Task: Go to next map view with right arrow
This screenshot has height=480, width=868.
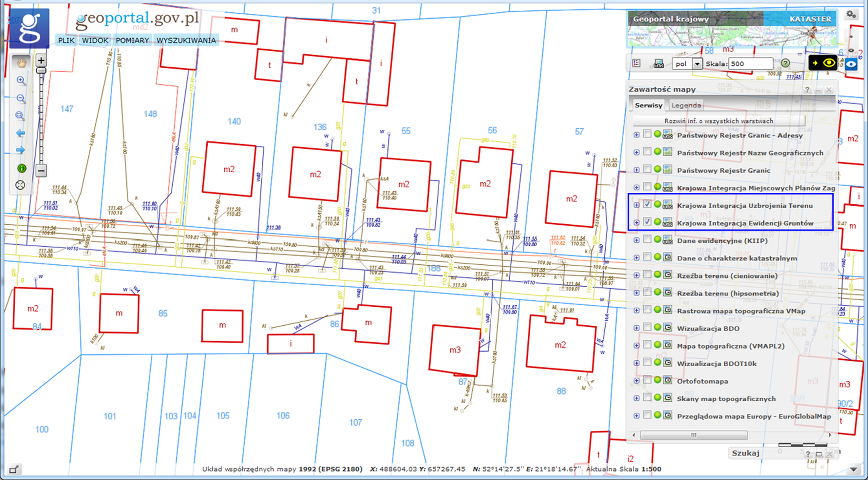Action: 21,150
